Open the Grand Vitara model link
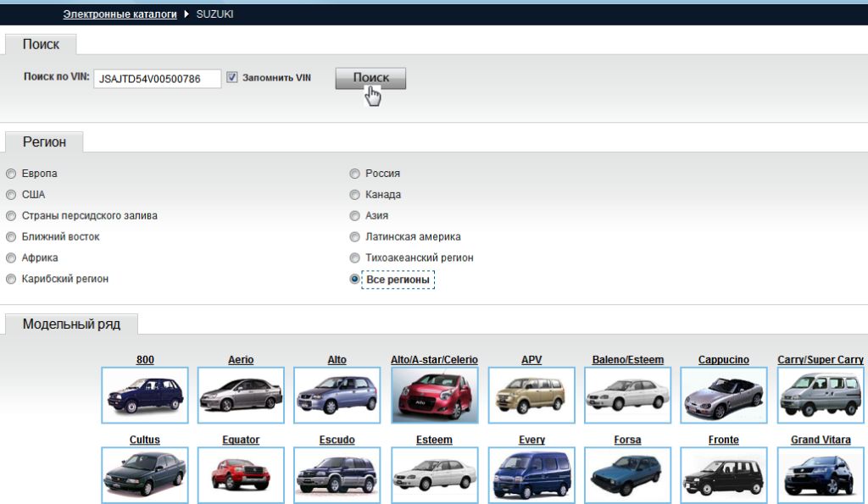Viewport: 868px width, 504px height. [821, 440]
